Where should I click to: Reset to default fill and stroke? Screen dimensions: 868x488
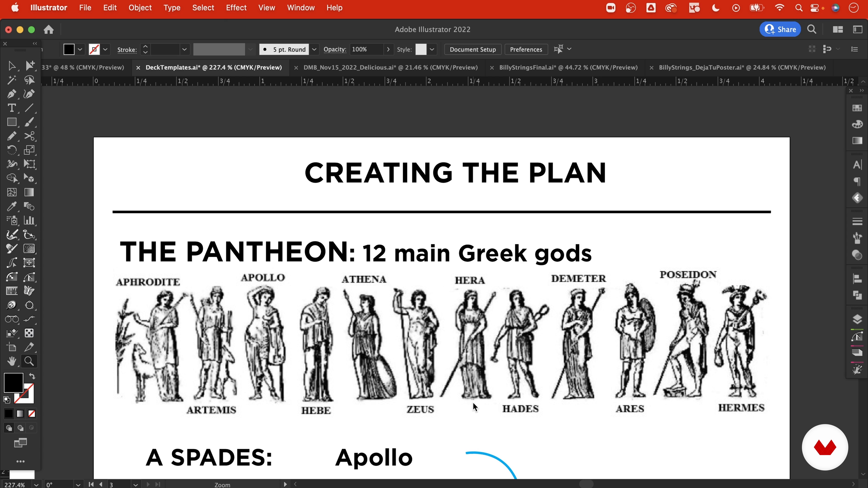point(7,400)
